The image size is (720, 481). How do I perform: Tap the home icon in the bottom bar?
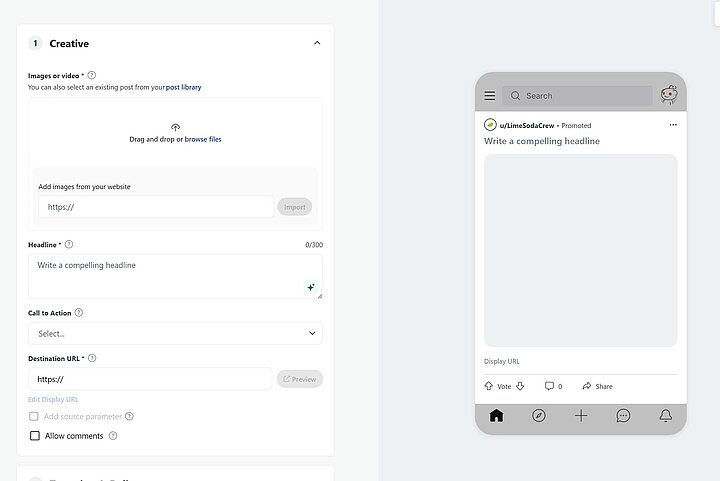pos(496,415)
